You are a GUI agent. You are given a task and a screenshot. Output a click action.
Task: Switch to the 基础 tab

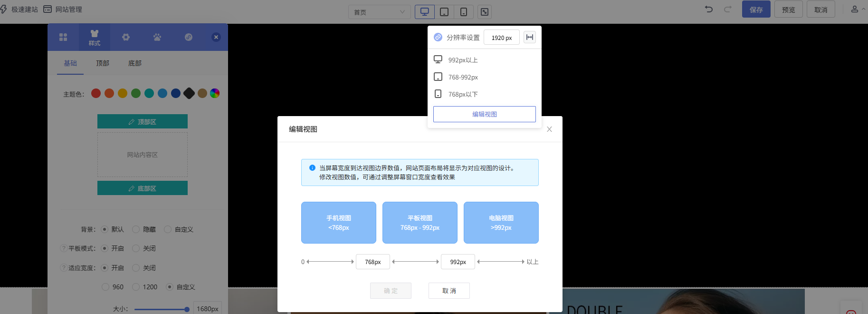tap(70, 63)
